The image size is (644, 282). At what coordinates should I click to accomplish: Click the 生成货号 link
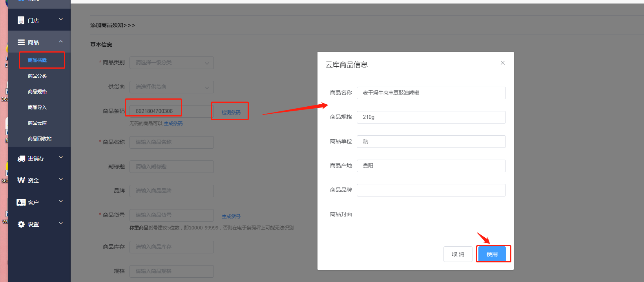click(231, 217)
